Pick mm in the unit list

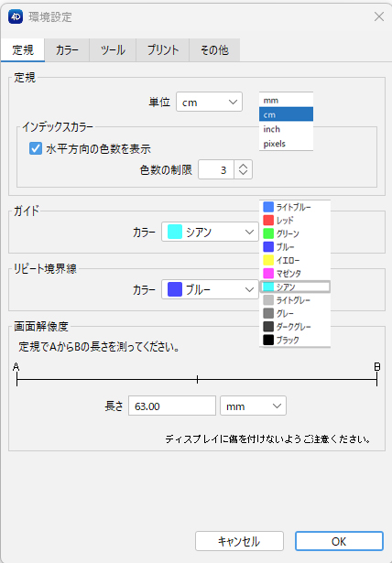(286, 100)
